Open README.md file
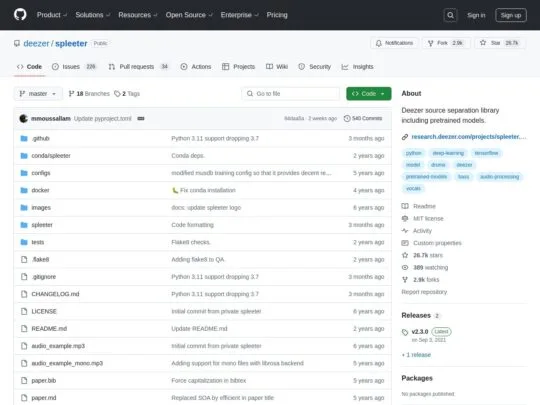The image size is (540, 405). click(x=49, y=329)
